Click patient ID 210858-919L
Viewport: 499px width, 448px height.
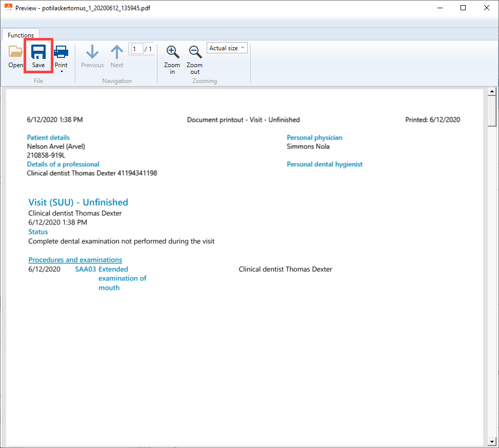(46, 155)
